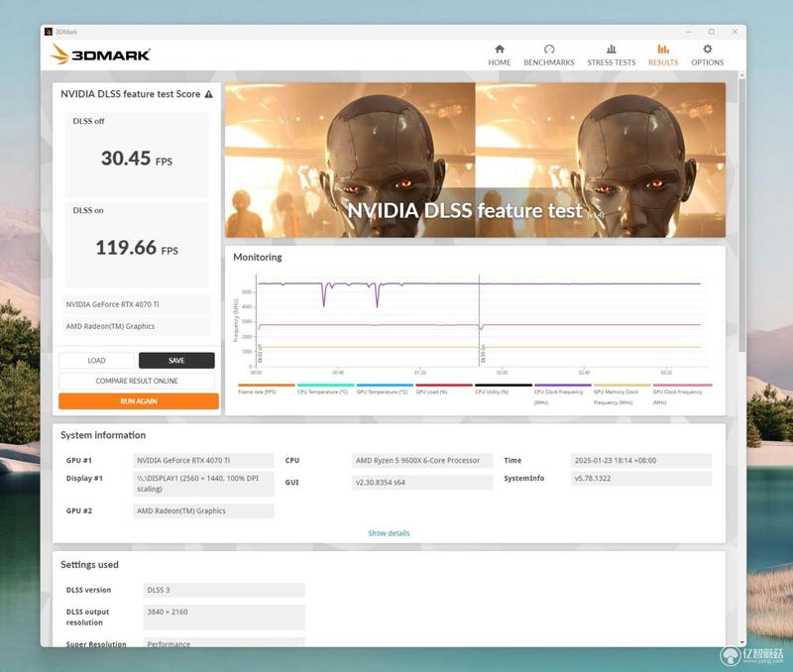
Task: Click the 3DMark logo in the header
Action: [100, 55]
